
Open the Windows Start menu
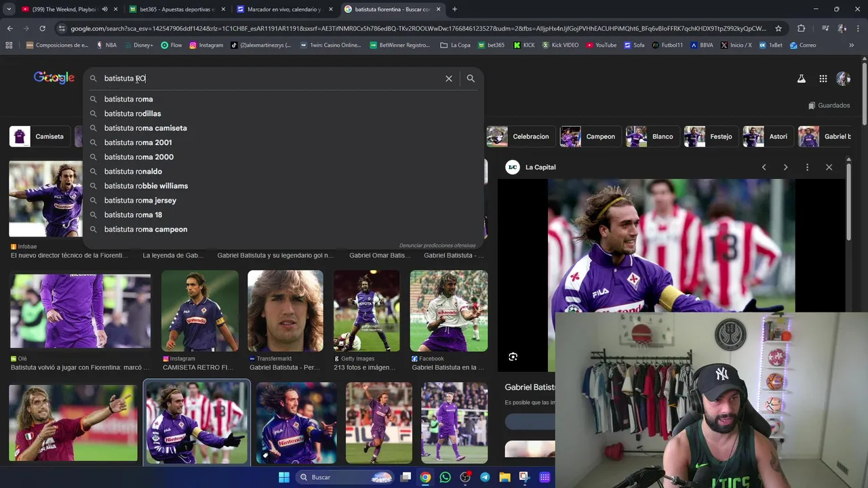[x=283, y=477]
